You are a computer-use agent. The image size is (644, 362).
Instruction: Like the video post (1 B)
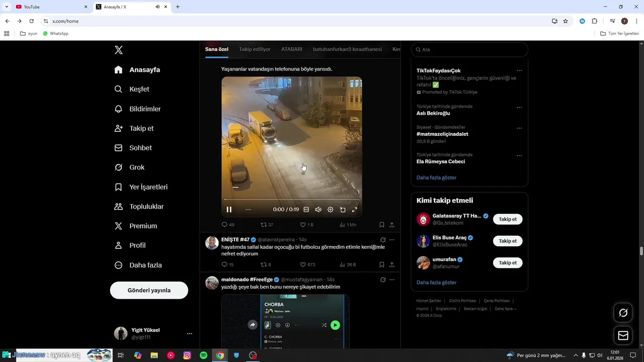click(x=306, y=225)
